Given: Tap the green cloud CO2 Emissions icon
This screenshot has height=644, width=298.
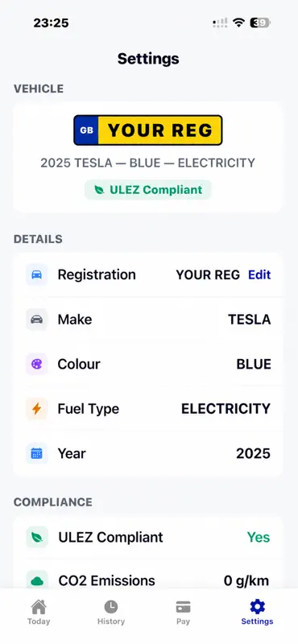Looking at the screenshot, I should click(x=37, y=580).
